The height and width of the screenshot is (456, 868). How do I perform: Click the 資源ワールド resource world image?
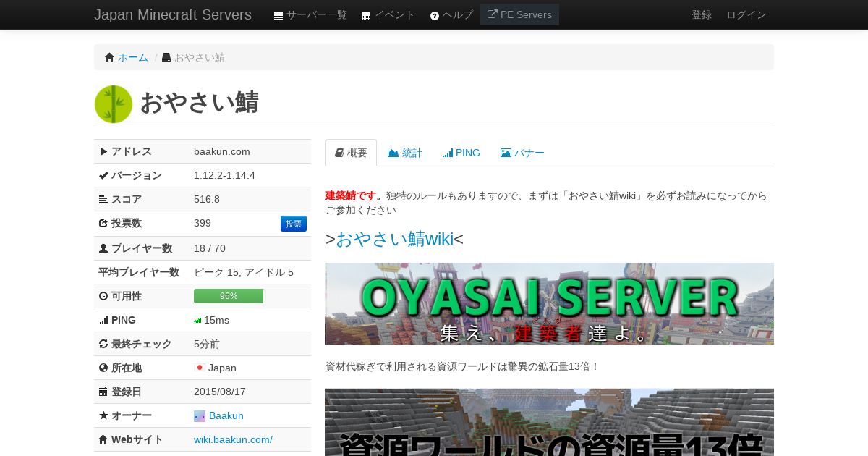click(550, 422)
